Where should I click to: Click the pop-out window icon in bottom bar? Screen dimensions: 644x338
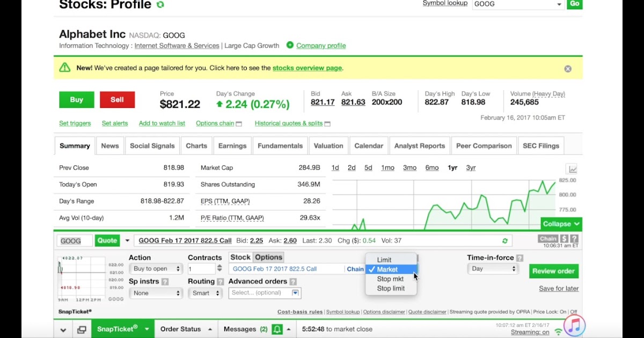click(82, 330)
